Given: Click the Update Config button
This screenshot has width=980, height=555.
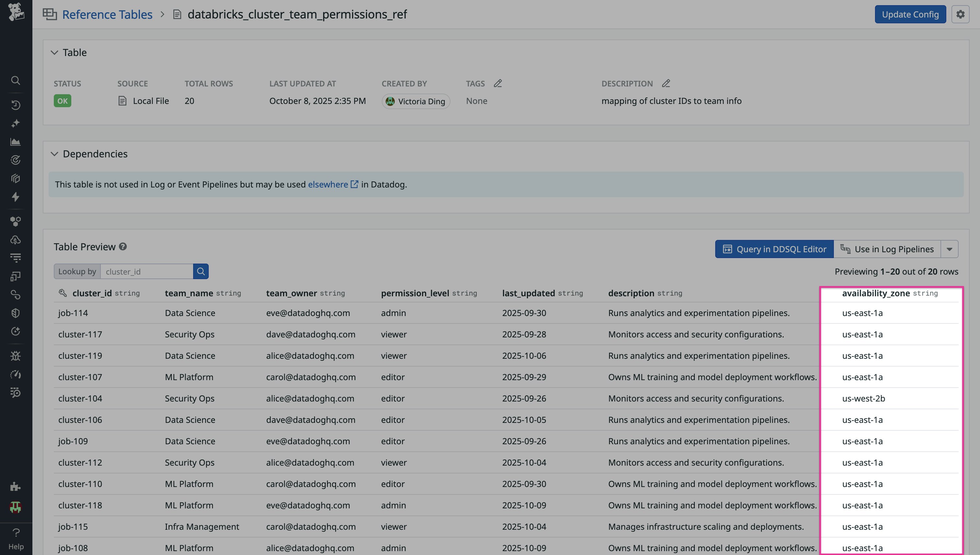Looking at the screenshot, I should (910, 14).
